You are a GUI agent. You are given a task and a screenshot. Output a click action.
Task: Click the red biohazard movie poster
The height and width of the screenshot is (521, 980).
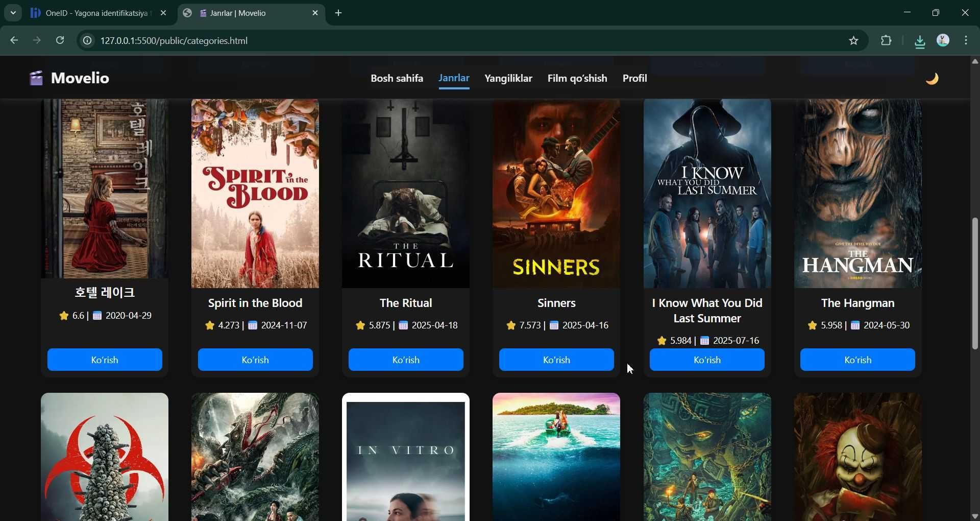click(x=105, y=457)
